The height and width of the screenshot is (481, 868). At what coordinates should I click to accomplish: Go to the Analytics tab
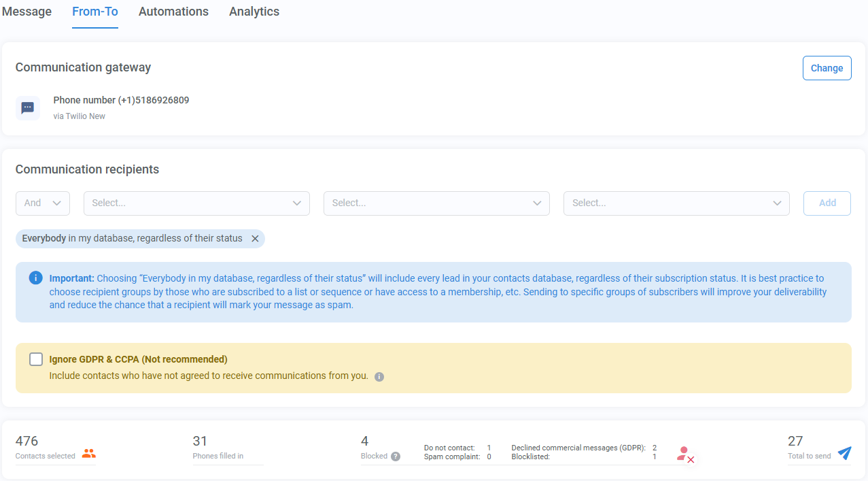point(254,12)
